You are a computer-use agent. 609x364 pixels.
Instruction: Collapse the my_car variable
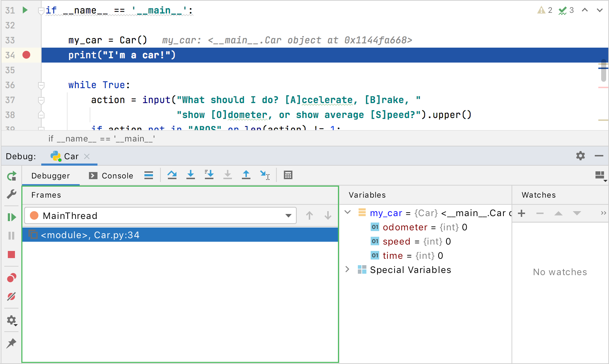pyautogui.click(x=348, y=212)
